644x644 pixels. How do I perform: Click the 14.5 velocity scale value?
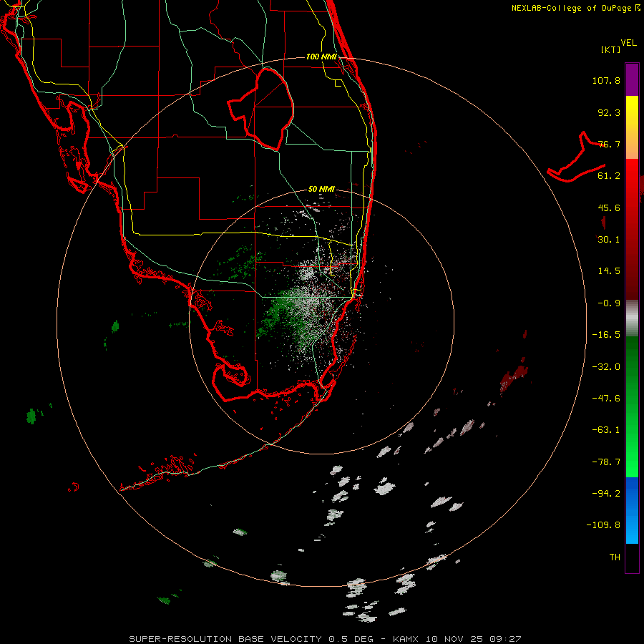[x=609, y=271]
